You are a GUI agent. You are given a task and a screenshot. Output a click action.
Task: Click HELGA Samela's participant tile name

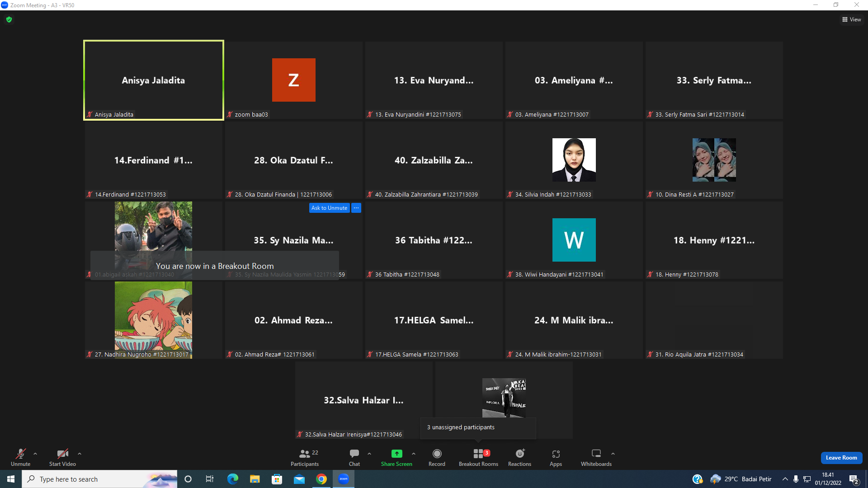point(434,320)
